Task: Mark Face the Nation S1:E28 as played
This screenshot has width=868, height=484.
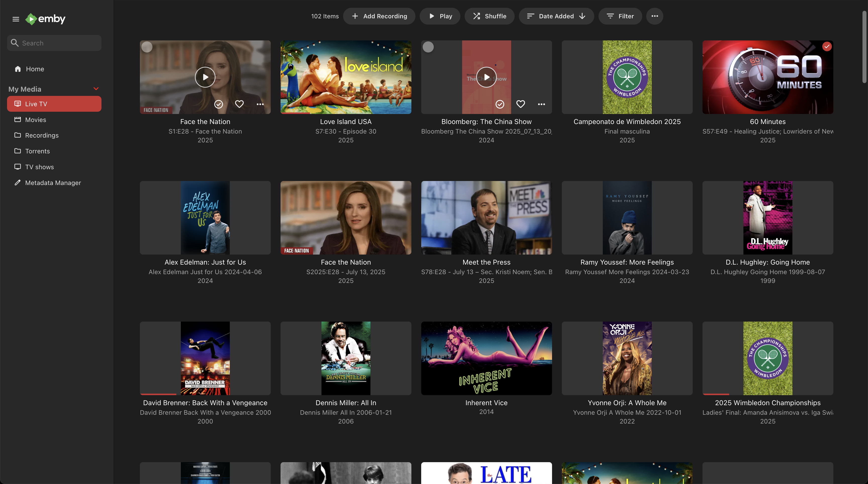Action: 218,104
